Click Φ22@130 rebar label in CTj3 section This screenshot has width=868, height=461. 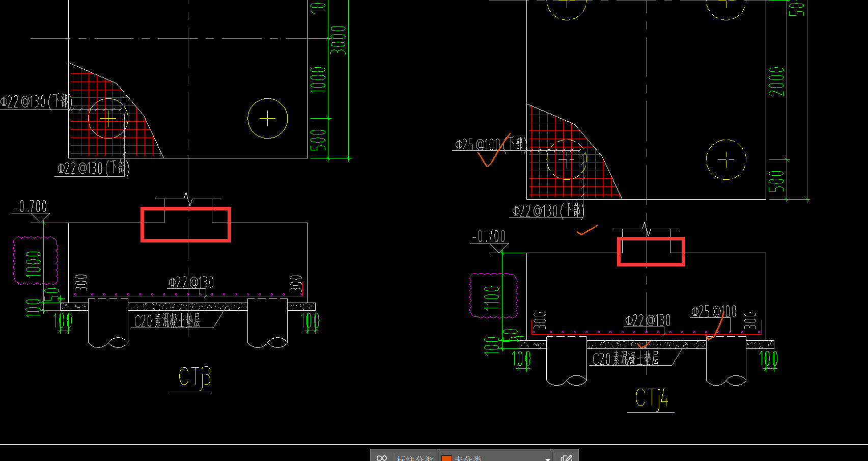191,283
